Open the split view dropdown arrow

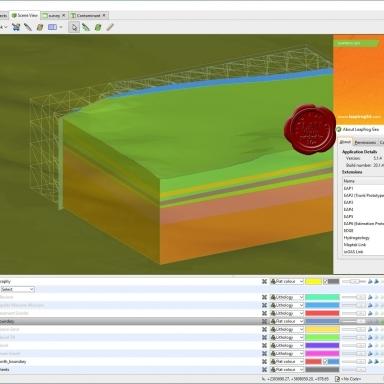pos(61,27)
